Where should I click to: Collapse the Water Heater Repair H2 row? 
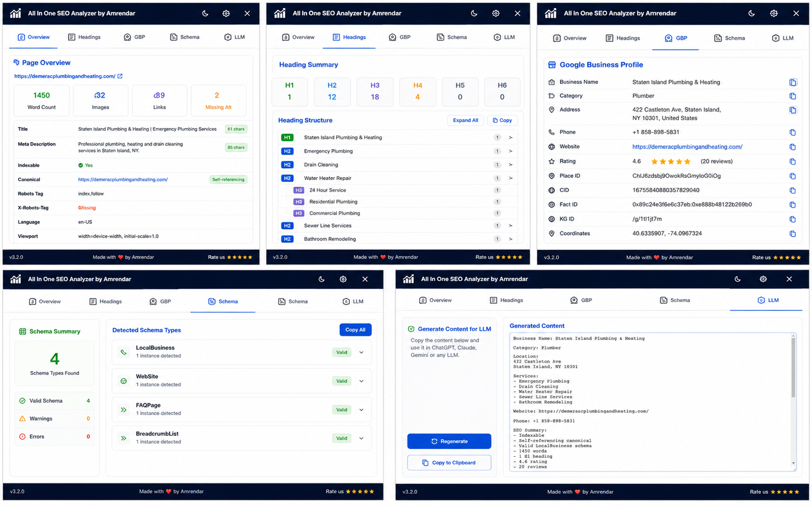click(x=510, y=178)
